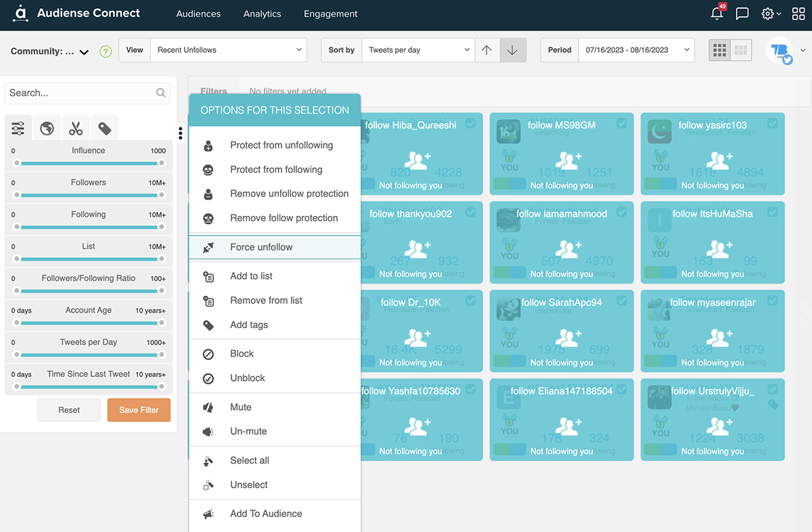
Task: Choose Protect from following option
Action: tap(275, 170)
